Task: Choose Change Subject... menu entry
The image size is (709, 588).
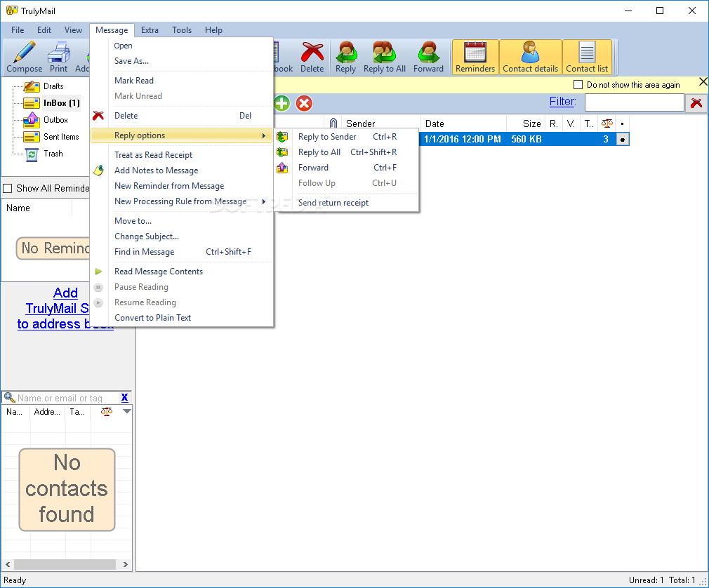Action: point(182,236)
